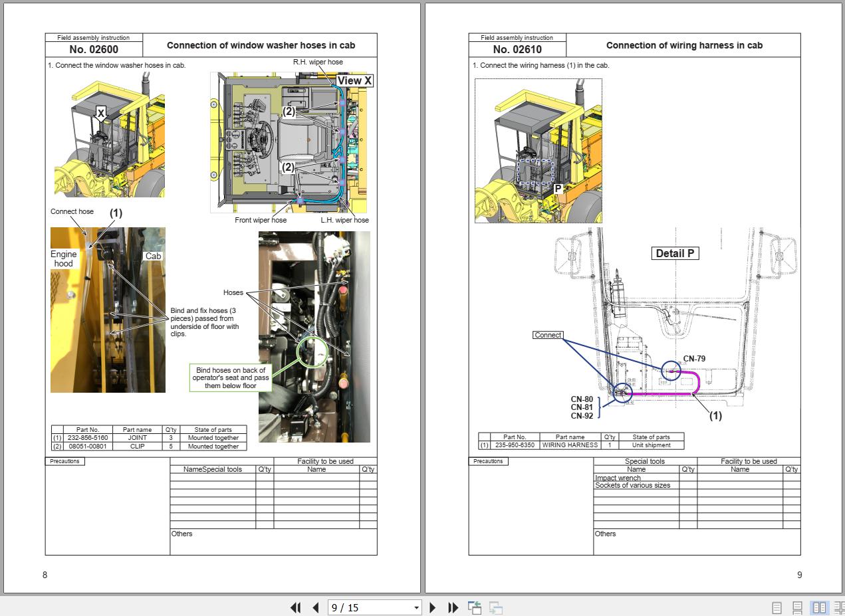Enable continuous scrolling page layout
Image resolution: width=845 pixels, height=616 pixels.
point(797,607)
